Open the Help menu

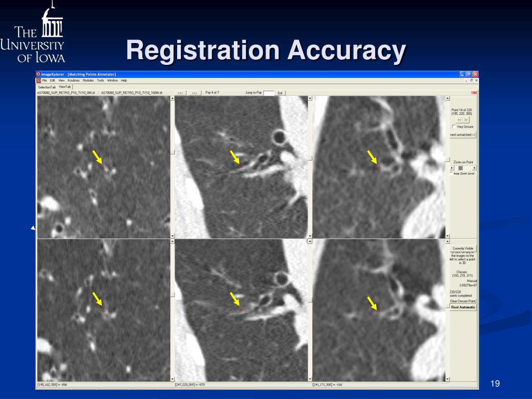click(124, 81)
